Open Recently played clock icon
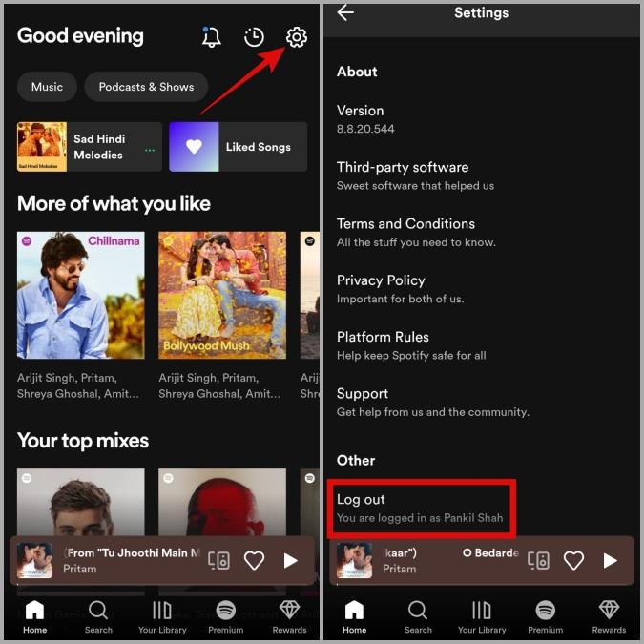 coord(254,37)
